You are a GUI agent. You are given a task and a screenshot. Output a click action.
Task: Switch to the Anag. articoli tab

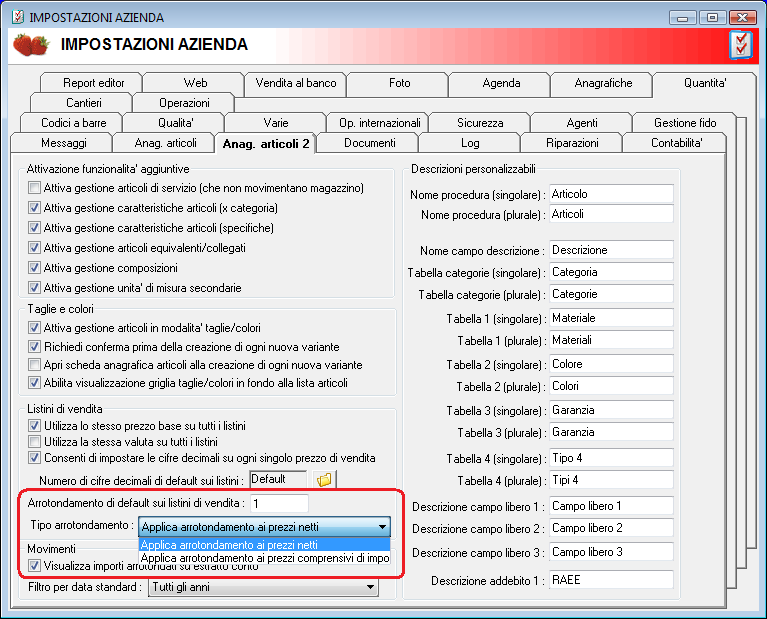point(165,143)
